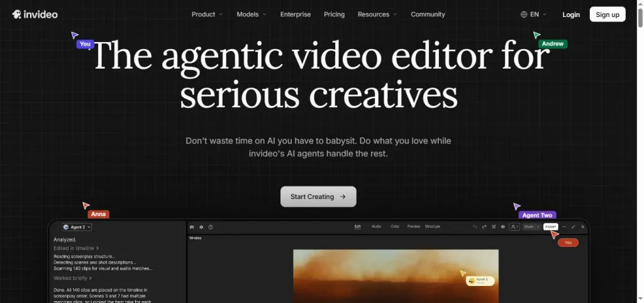Click the Agent 2 chat bubble on preview
The width and height of the screenshot is (644, 303).
480,281
